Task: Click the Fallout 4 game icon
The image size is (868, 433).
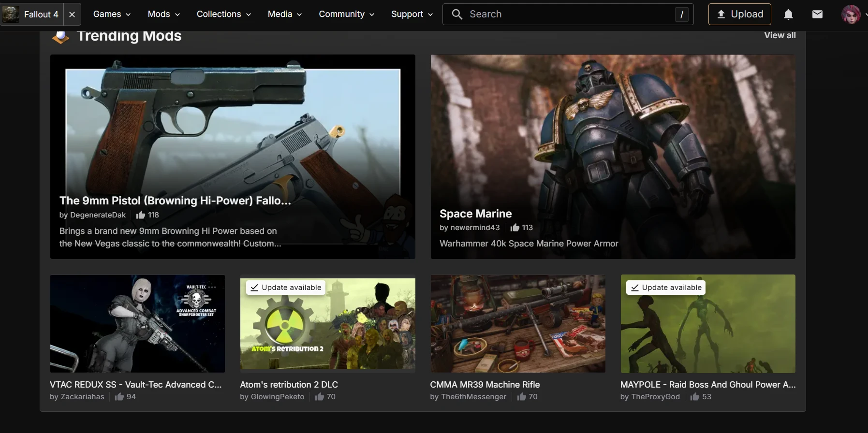Action: 11,14
